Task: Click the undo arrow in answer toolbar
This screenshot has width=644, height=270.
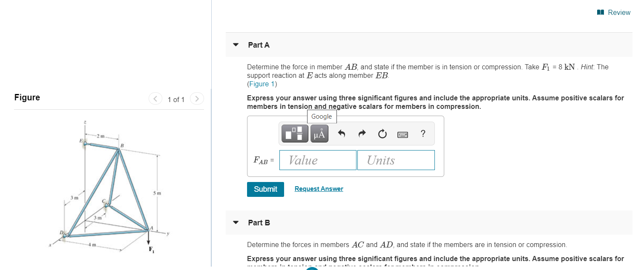Action: [x=341, y=133]
